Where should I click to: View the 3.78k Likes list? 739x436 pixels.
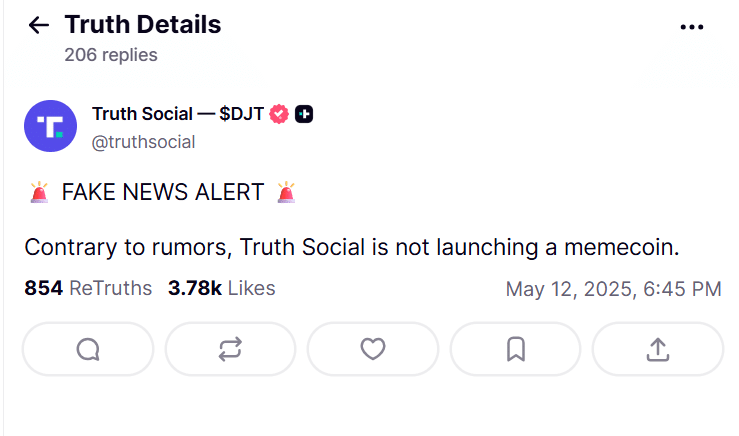click(x=221, y=289)
